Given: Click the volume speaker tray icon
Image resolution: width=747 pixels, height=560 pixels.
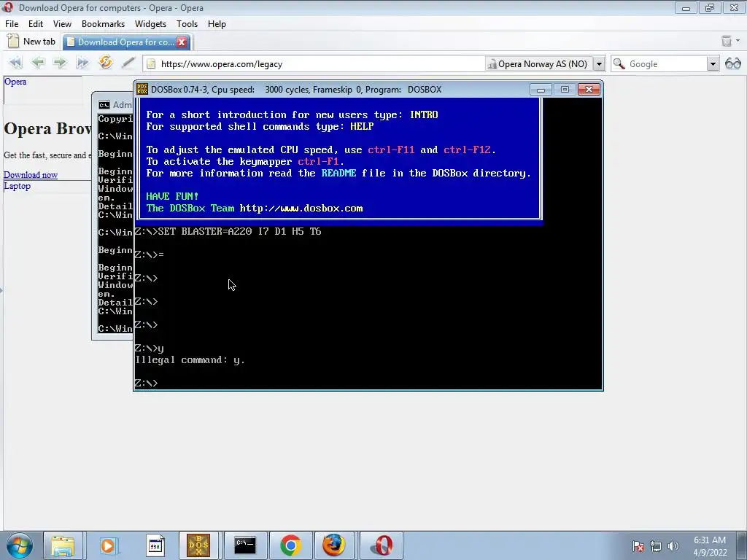Looking at the screenshot, I should tap(673, 546).
